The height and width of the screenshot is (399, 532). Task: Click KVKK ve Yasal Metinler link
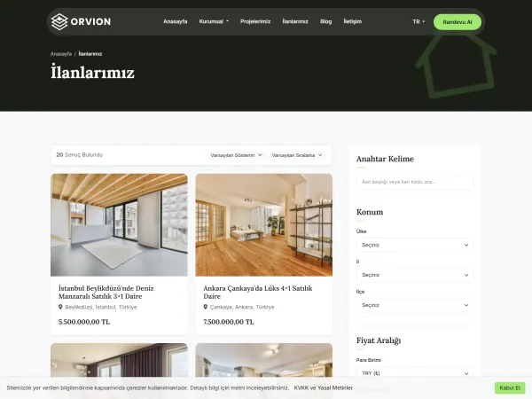pos(324,387)
